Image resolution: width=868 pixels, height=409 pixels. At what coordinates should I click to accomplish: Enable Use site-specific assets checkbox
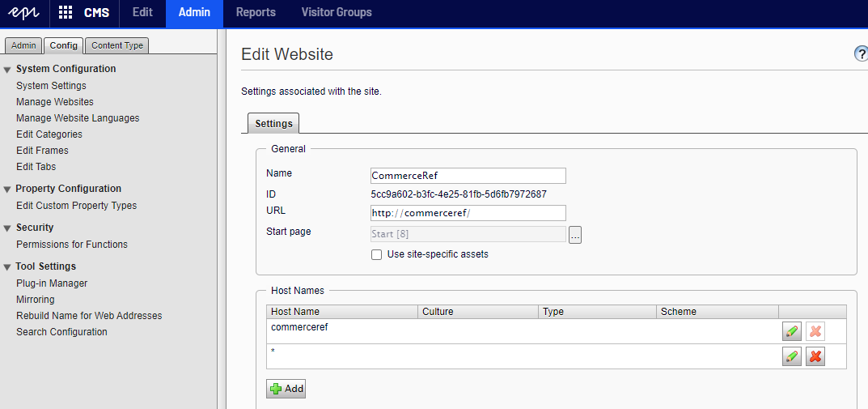point(376,254)
